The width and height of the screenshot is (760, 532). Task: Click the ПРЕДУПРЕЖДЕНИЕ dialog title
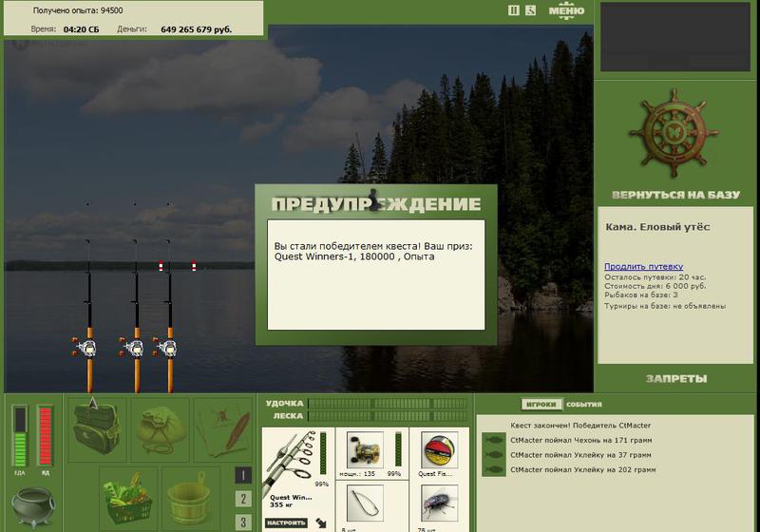(376, 204)
